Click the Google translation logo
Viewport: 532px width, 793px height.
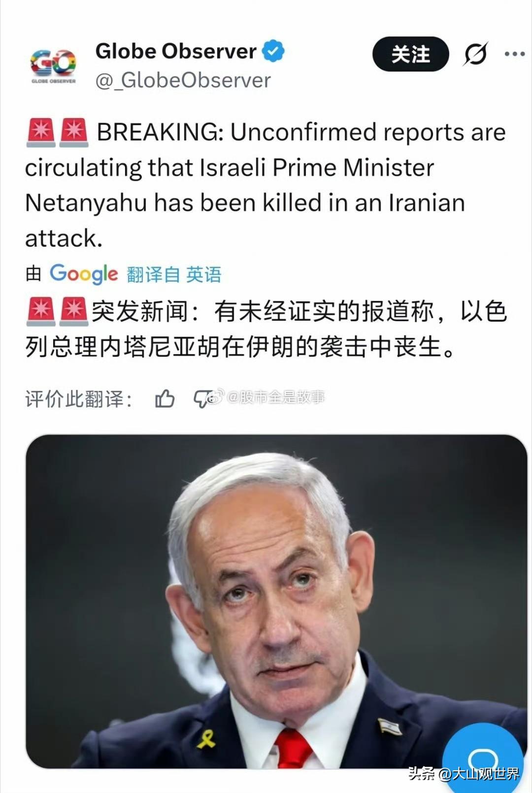click(84, 274)
